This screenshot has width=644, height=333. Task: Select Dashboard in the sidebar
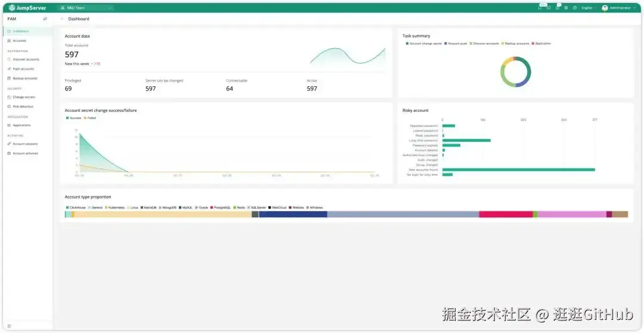pos(27,31)
